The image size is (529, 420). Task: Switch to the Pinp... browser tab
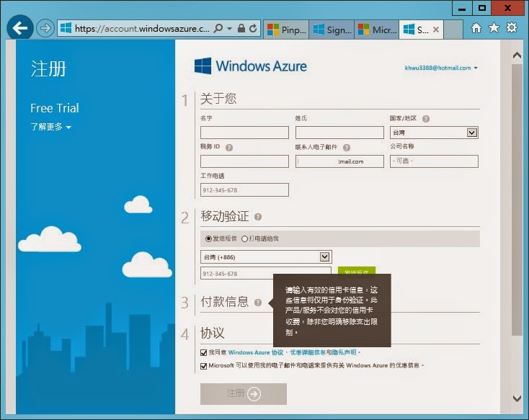[286, 30]
